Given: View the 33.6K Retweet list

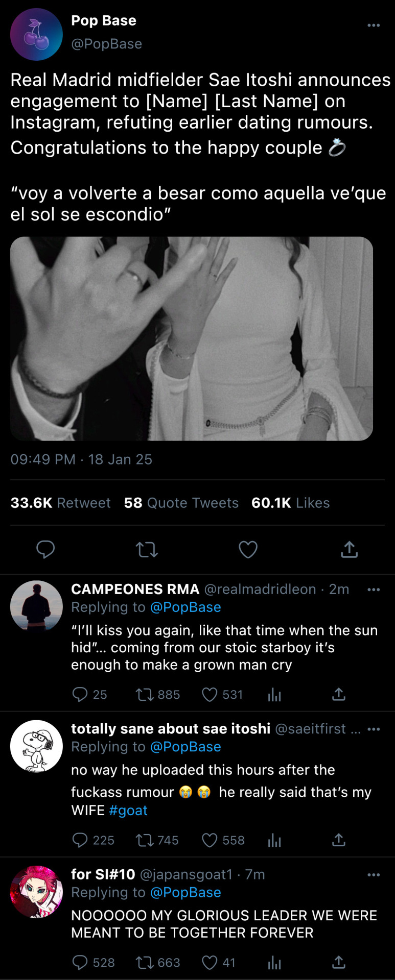Looking at the screenshot, I should click(x=60, y=503).
